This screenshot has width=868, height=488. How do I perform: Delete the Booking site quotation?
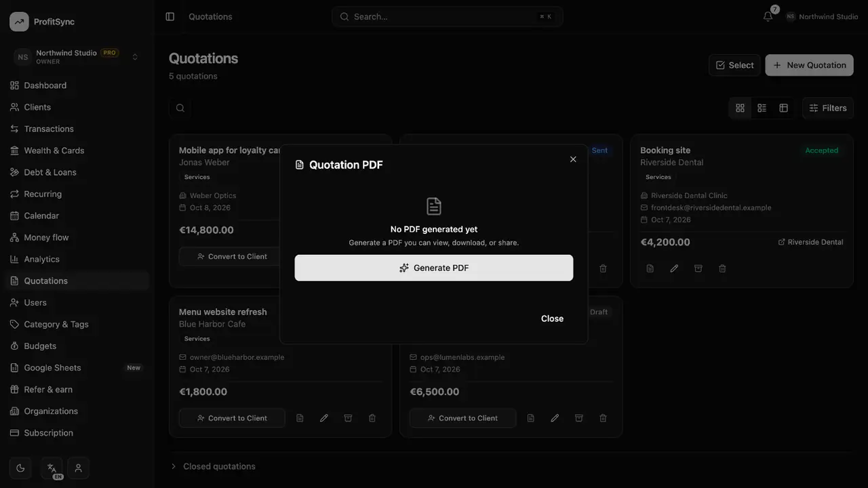point(722,268)
